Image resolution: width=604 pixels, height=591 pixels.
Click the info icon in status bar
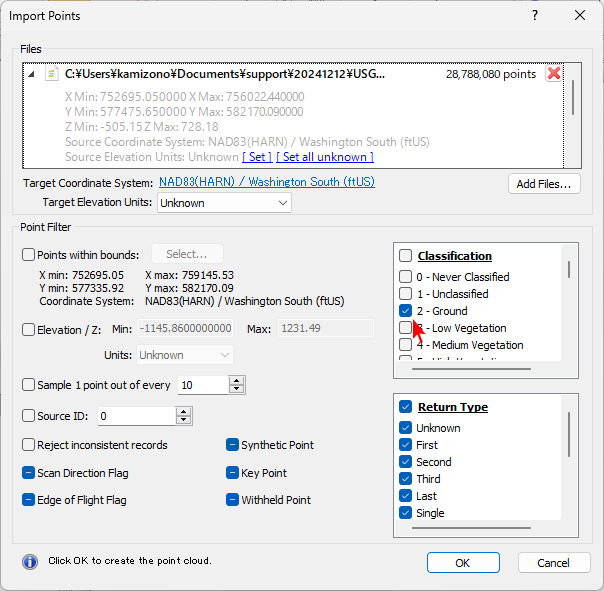[x=30, y=561]
